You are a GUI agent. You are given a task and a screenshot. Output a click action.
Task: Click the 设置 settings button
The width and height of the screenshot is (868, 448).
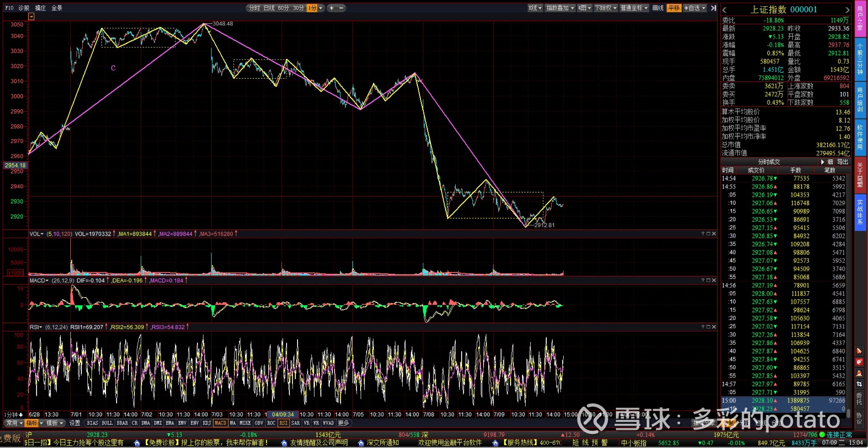point(75,423)
